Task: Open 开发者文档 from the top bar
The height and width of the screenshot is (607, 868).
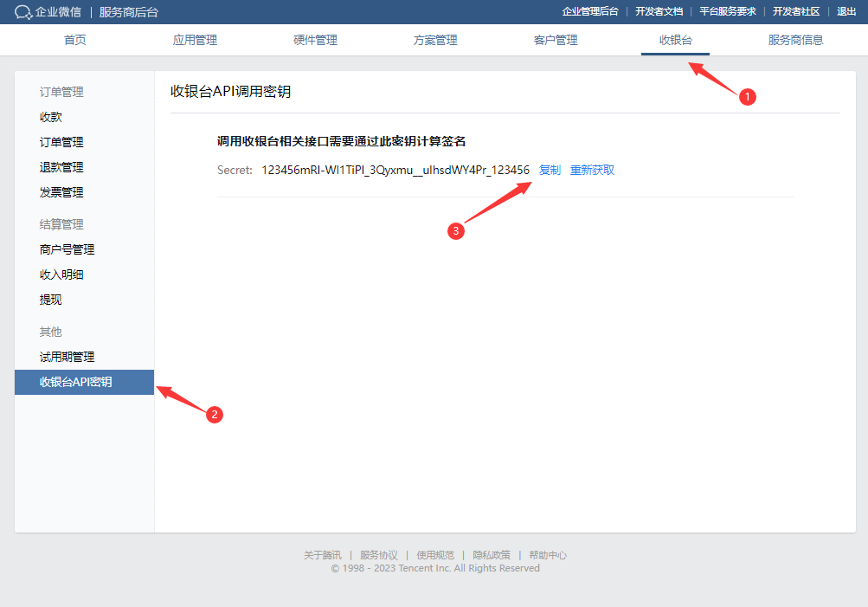Action: (659, 11)
